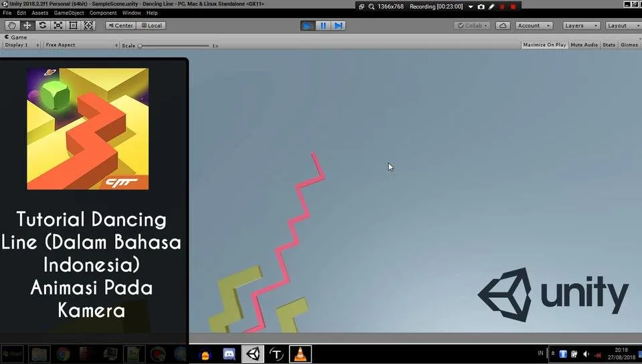Open the Free Aspect dropdown
The height and width of the screenshot is (364, 642).
pos(81,45)
